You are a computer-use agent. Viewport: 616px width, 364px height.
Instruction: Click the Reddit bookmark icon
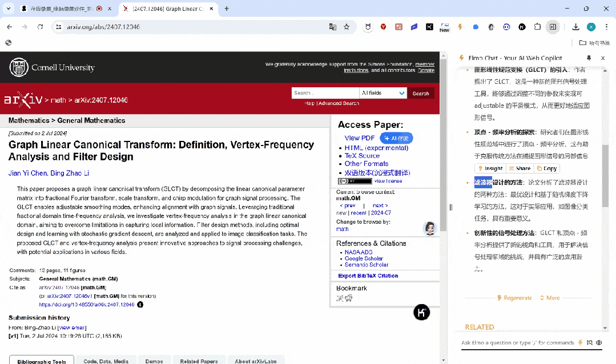point(348,298)
